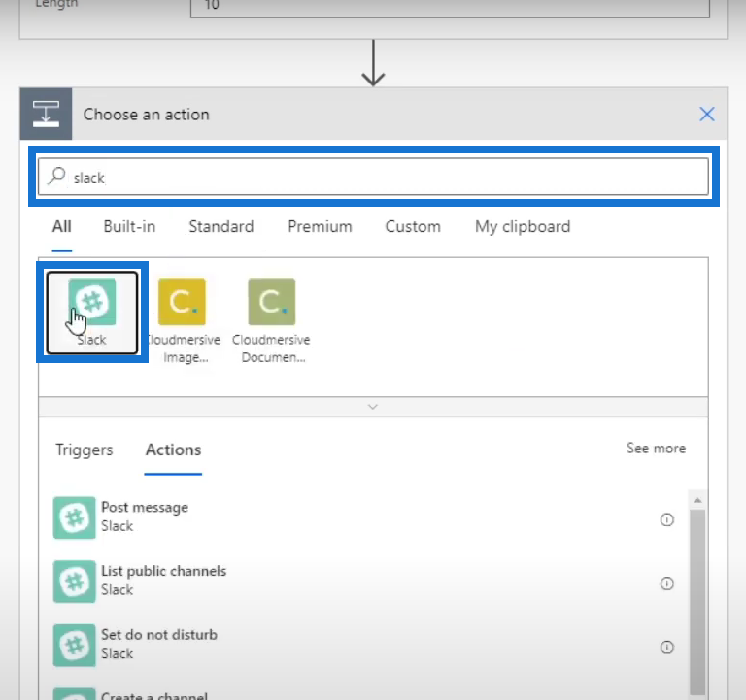Image resolution: width=746 pixels, height=700 pixels.
Task: Choose the List public channels action
Action: click(x=364, y=582)
